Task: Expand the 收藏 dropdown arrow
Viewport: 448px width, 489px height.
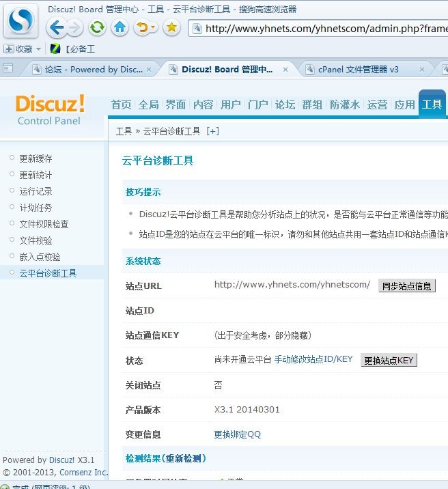Action: pos(38,49)
